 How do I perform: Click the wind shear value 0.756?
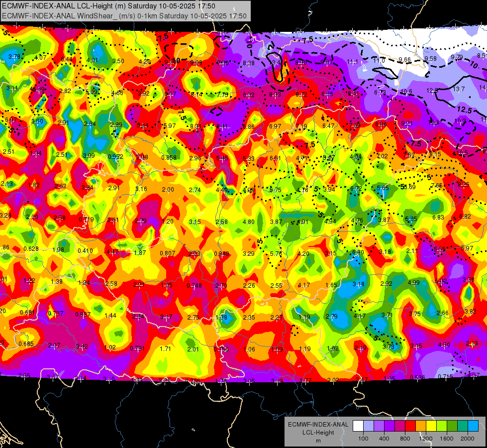221,349
